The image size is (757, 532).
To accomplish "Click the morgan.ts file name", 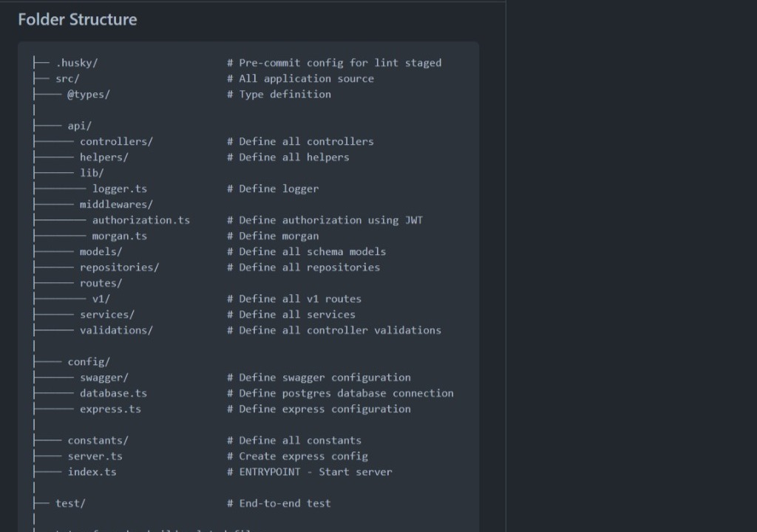I will [x=120, y=236].
